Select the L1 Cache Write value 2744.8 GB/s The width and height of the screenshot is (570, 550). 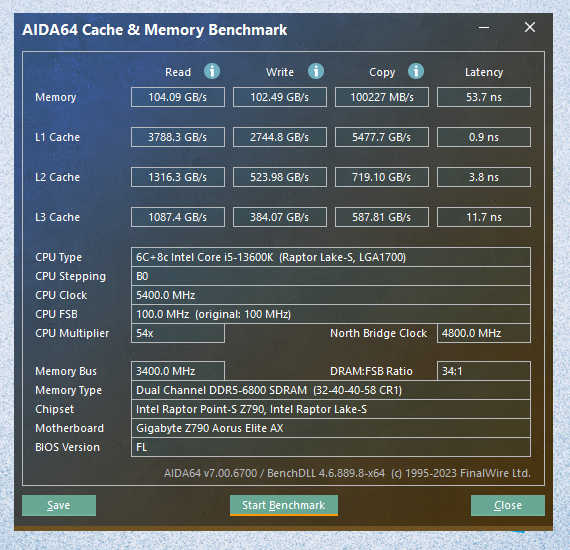click(x=280, y=137)
